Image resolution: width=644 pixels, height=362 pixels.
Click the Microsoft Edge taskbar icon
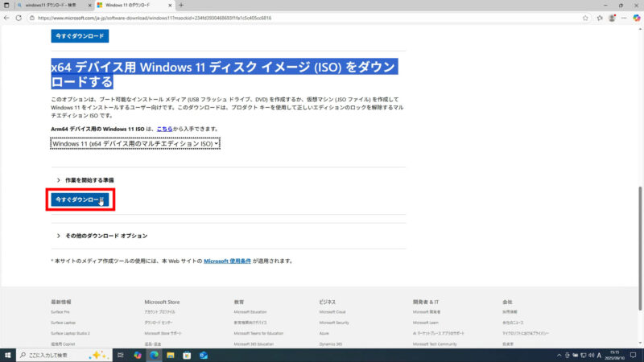154,355
